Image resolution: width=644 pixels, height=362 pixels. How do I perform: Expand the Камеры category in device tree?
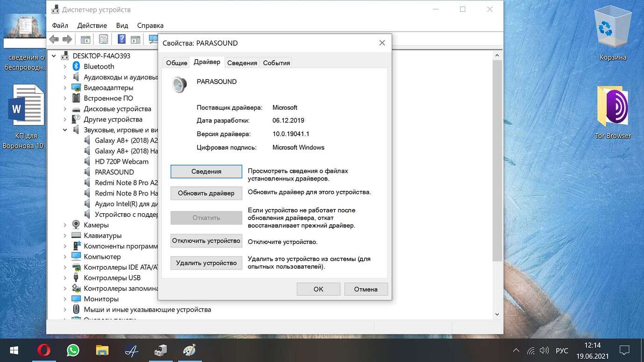(65, 225)
